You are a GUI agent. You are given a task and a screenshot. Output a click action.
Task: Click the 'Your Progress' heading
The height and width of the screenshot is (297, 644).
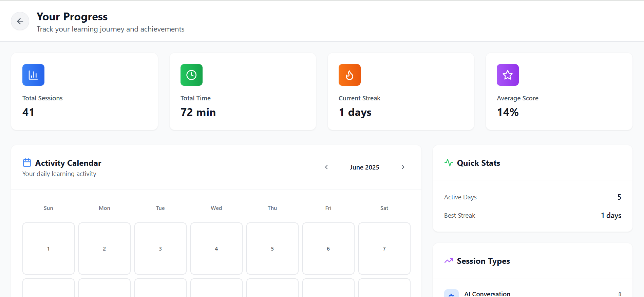72,17
